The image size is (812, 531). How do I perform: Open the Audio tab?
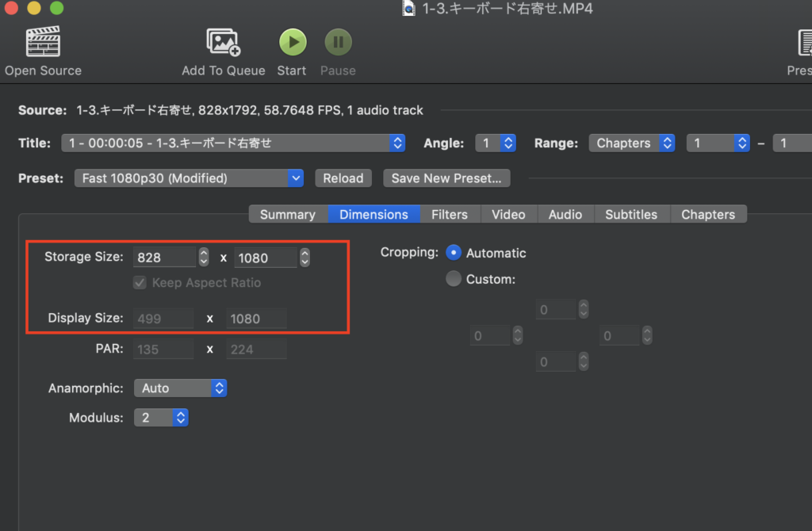click(565, 214)
